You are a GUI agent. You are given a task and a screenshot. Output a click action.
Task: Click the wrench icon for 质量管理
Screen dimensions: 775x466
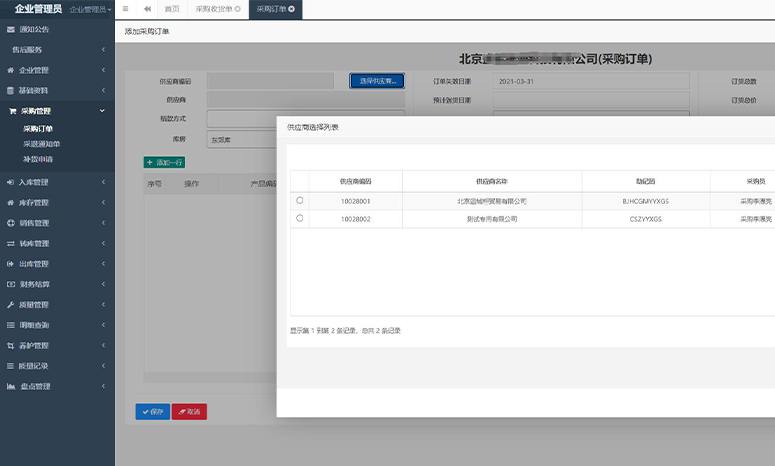[x=10, y=304]
